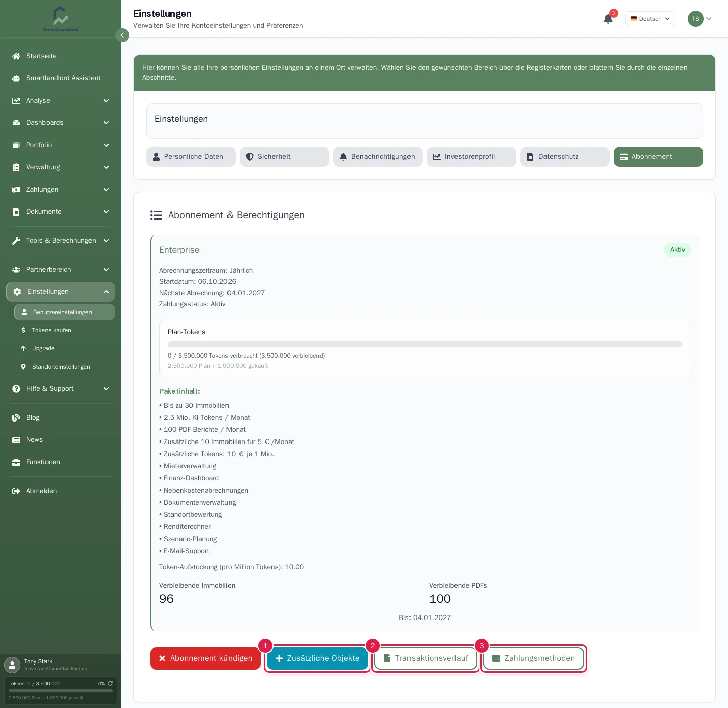
Task: Click the Enterprise plan title
Action: tap(179, 250)
